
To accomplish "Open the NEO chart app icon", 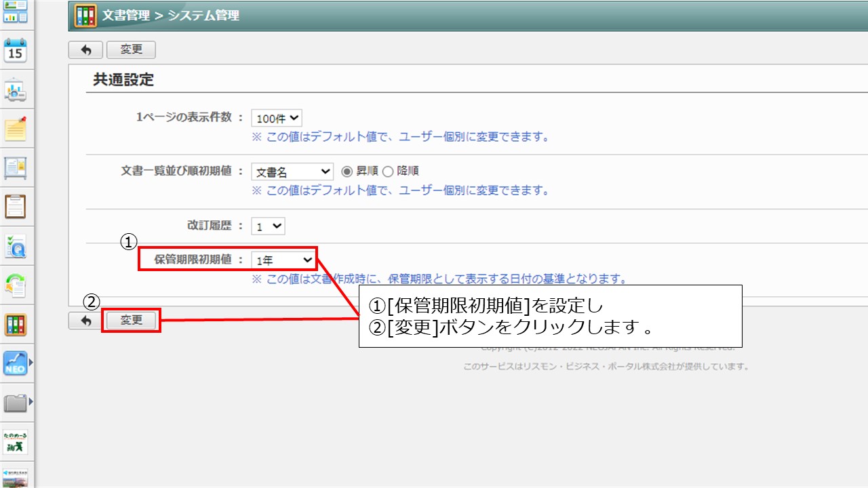I will [x=15, y=364].
